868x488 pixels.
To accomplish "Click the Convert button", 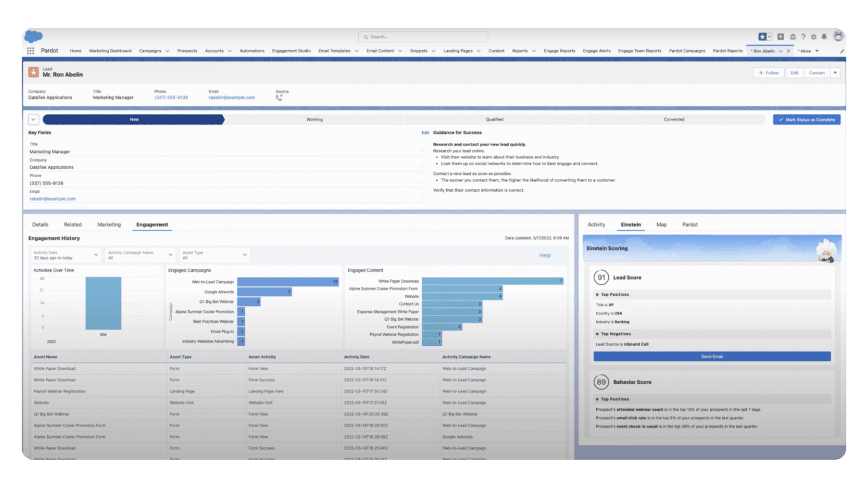I will click(x=817, y=73).
